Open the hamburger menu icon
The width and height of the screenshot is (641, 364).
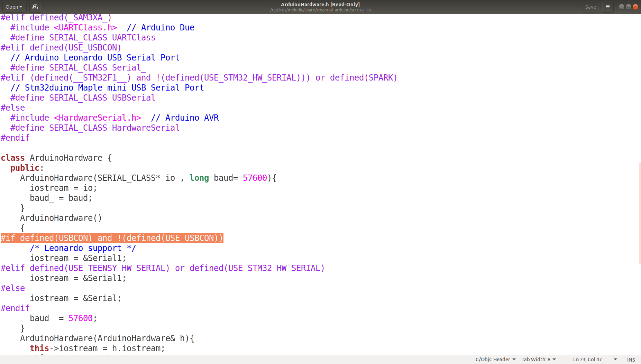[x=608, y=7]
